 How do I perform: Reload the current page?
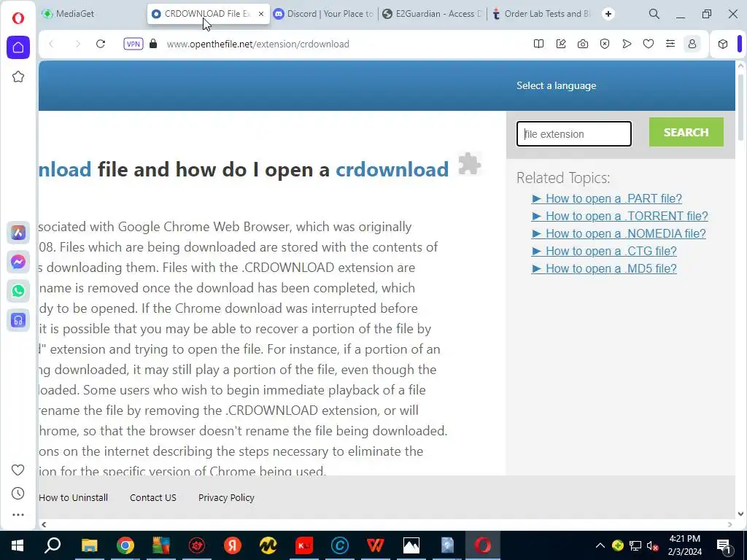click(x=101, y=44)
